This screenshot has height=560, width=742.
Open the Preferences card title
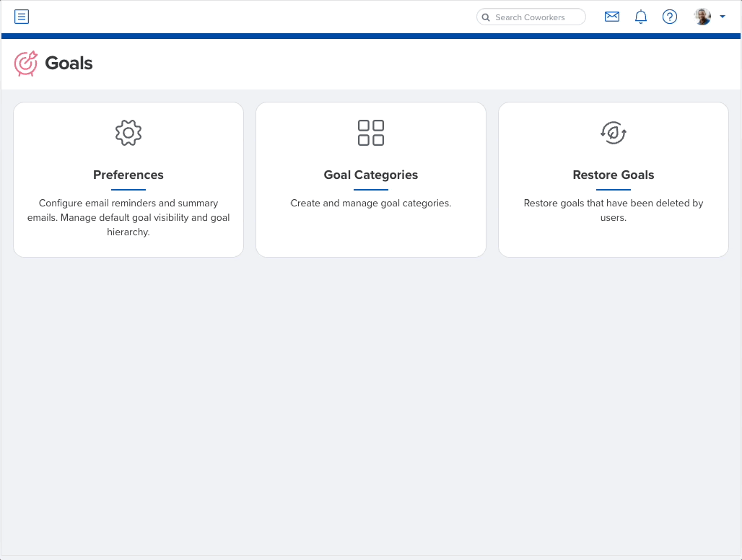tap(128, 175)
